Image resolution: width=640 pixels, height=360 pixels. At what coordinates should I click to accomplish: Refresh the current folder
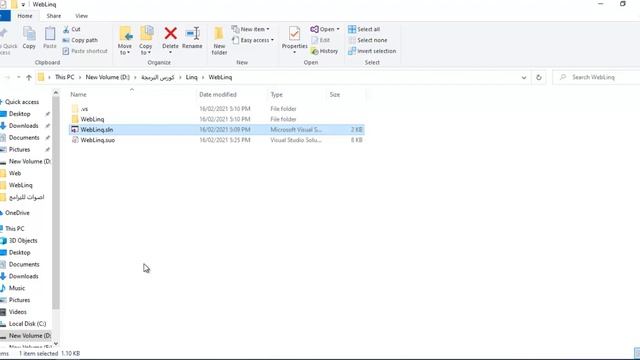tap(538, 77)
